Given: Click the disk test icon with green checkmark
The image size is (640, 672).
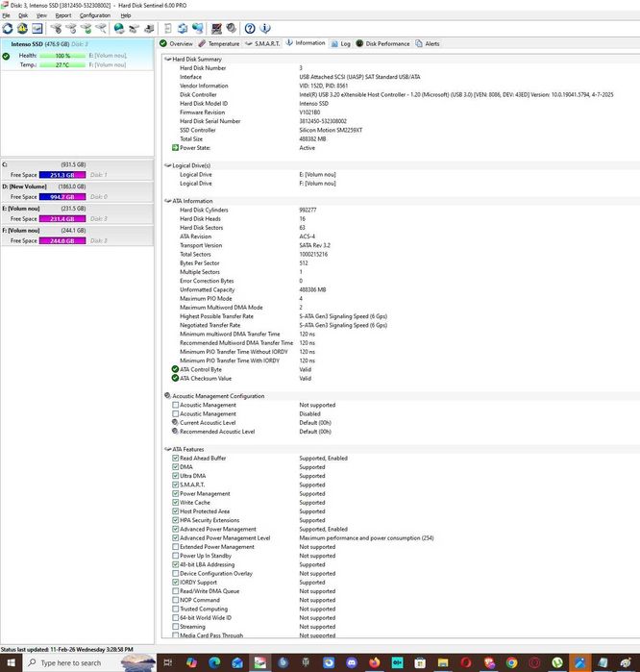Looking at the screenshot, I should point(86,29).
